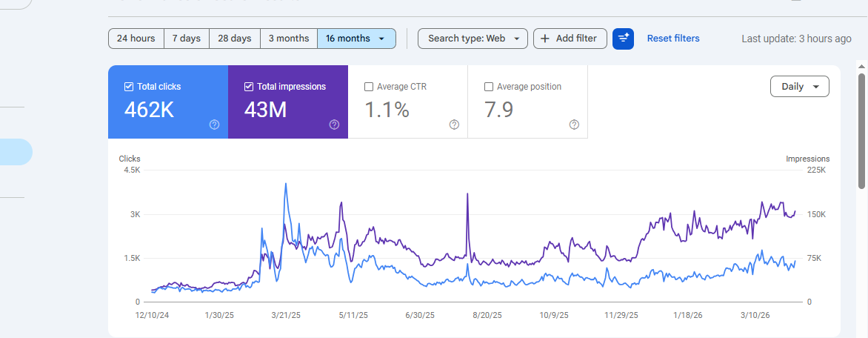
Task: Select the 24 hours date range
Action: (136, 39)
